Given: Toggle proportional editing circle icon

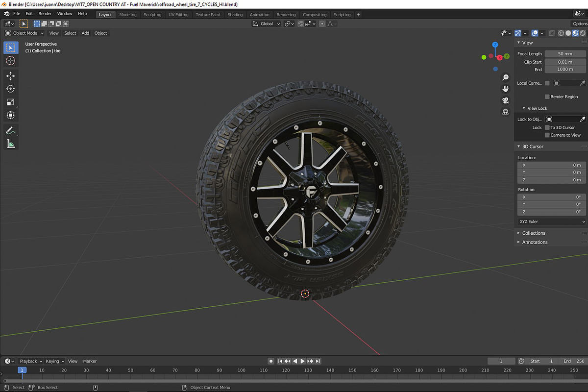Looking at the screenshot, I should coord(322,24).
